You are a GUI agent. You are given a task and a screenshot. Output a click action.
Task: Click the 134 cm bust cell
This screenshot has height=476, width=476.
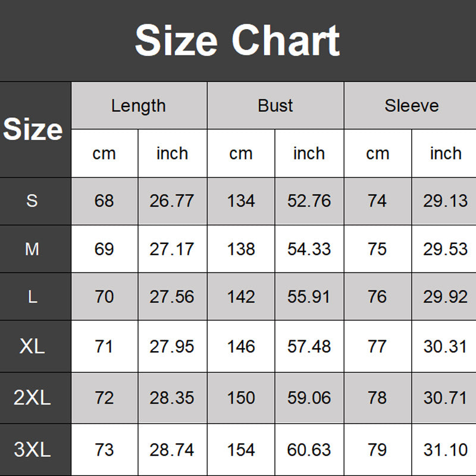click(x=241, y=201)
